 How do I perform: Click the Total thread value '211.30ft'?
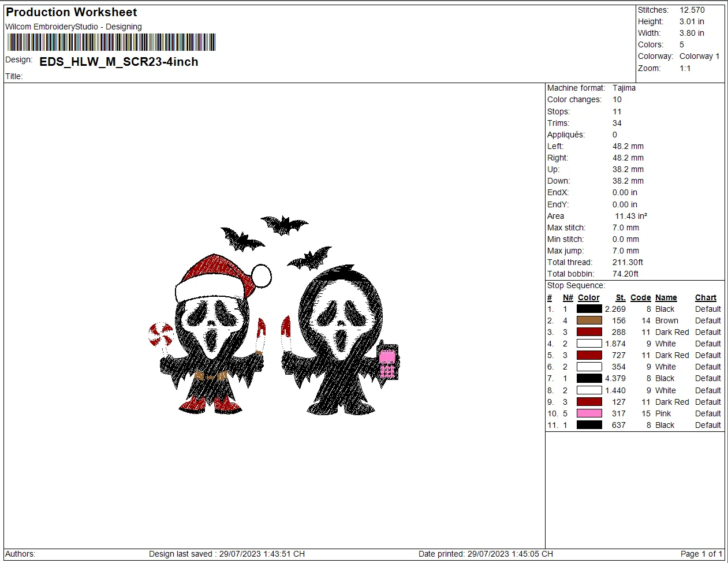628,262
